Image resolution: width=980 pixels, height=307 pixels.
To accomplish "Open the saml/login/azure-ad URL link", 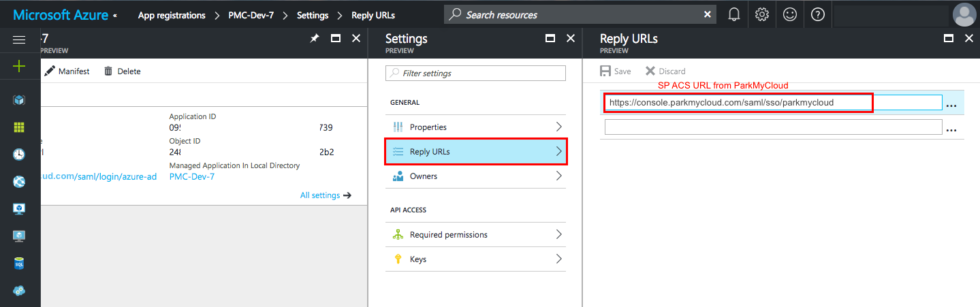I will click(x=99, y=177).
